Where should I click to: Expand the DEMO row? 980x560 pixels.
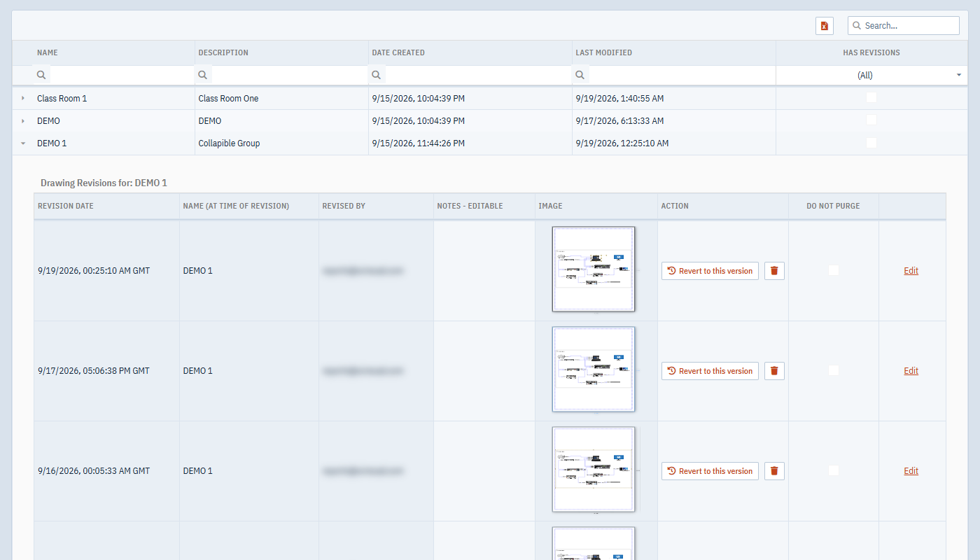[23, 121]
